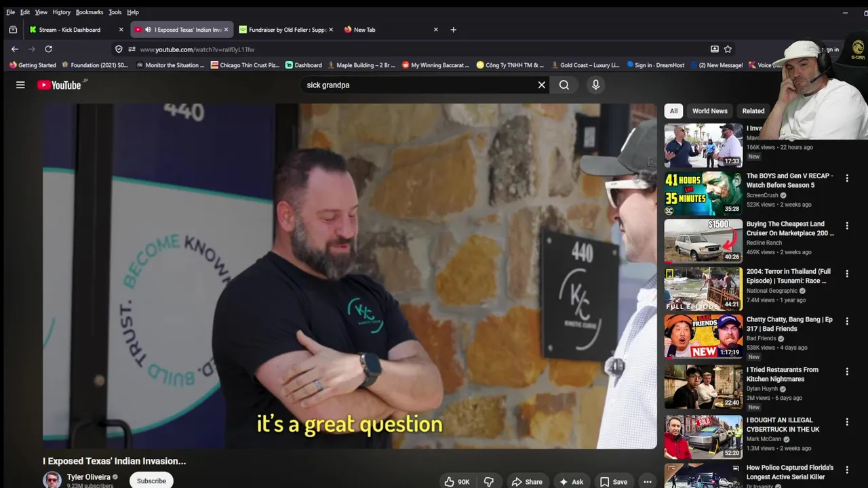Bookmark this page with star icon
This screenshot has width=868, height=488.
coord(728,49)
